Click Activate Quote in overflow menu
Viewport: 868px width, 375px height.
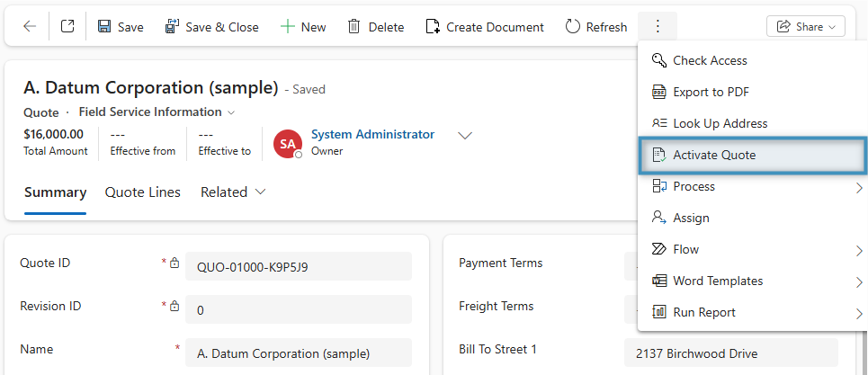pyautogui.click(x=714, y=155)
